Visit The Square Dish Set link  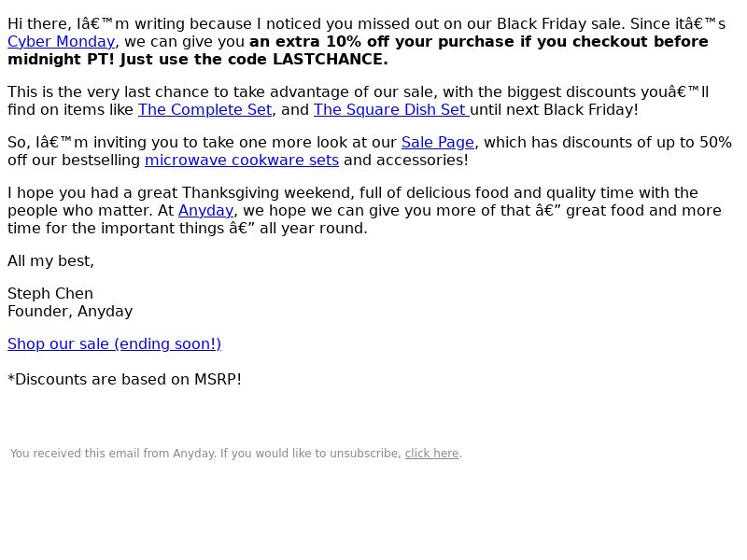(391, 110)
